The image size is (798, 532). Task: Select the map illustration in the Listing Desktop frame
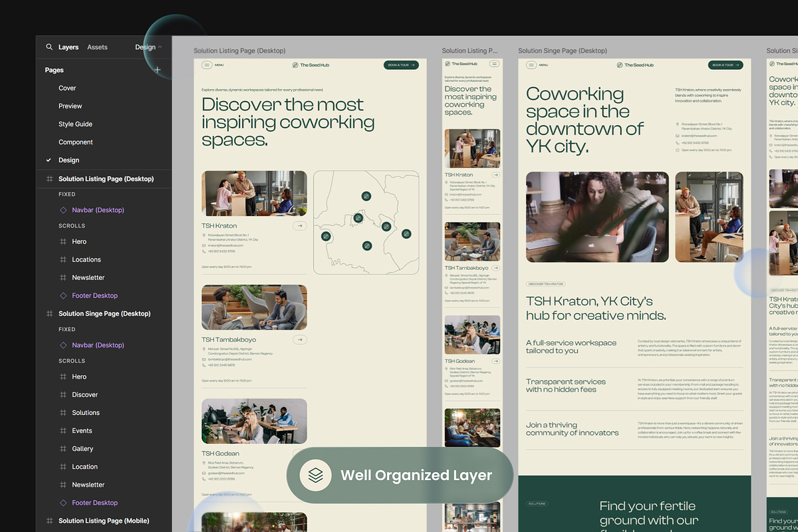366,223
